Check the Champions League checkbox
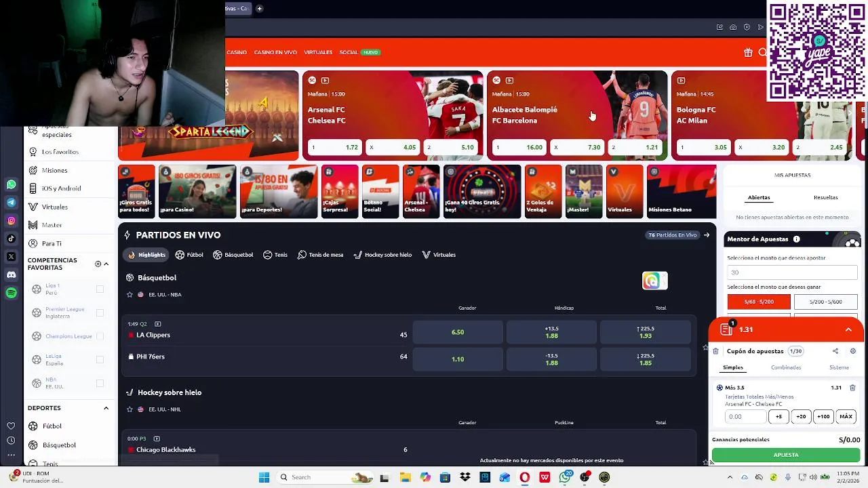The width and height of the screenshot is (868, 488). 100,336
